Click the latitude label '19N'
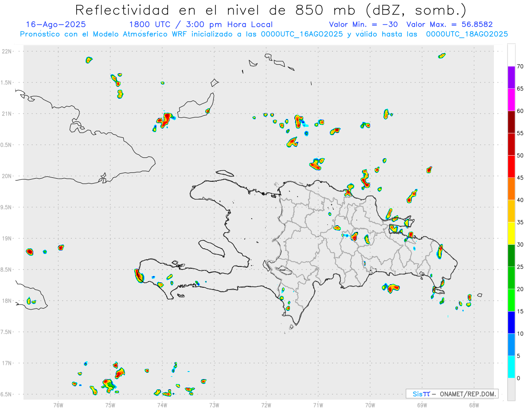The height and width of the screenshot is (411, 532). click(x=7, y=238)
